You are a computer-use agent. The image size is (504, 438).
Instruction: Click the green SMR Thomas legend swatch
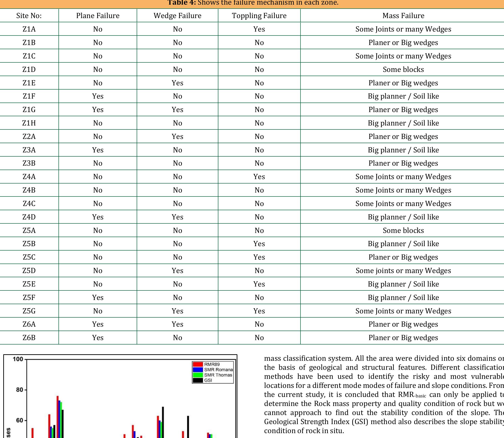pos(198,375)
